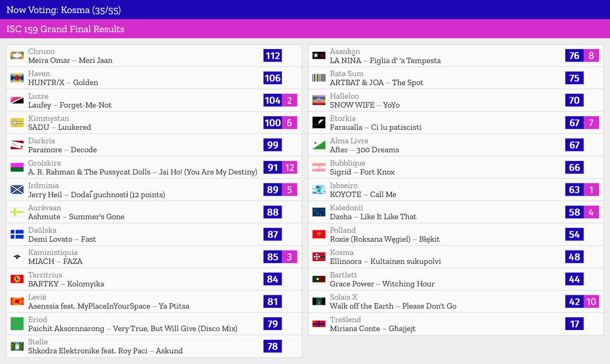Click the Kimmystan flag icon

[x=17, y=123]
